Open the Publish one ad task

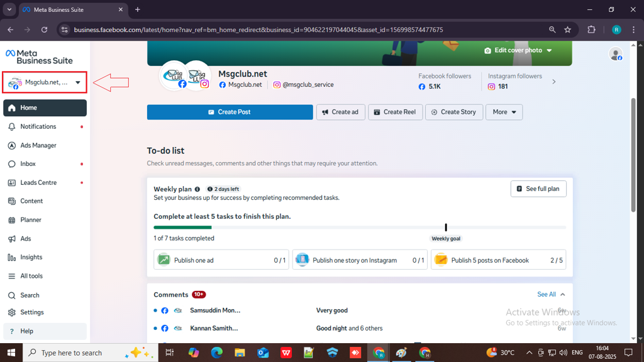(x=221, y=260)
